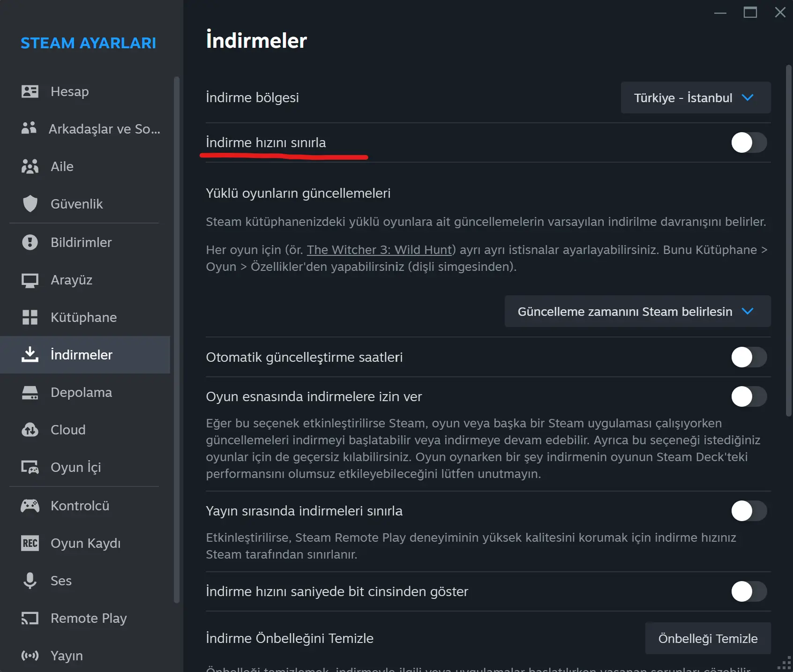Screen dimensions: 793x672
Task: Select the İndirmeler sidebar entry
Action: coord(85,355)
